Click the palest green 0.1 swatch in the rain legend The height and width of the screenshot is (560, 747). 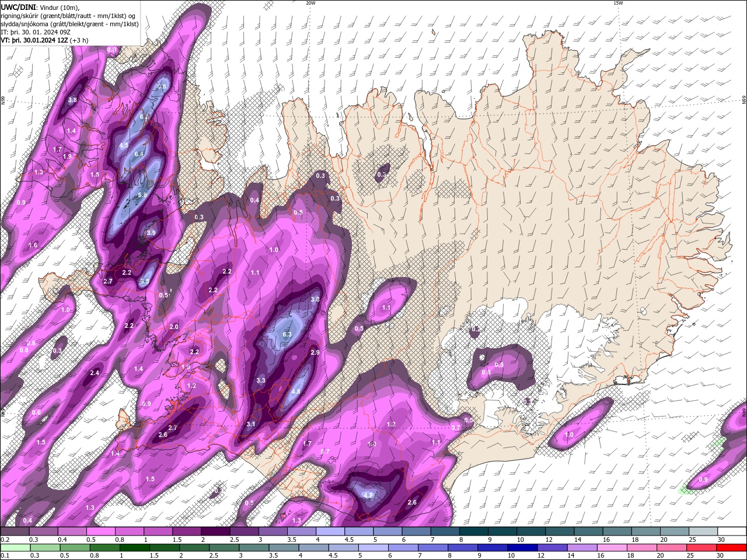coord(15,548)
